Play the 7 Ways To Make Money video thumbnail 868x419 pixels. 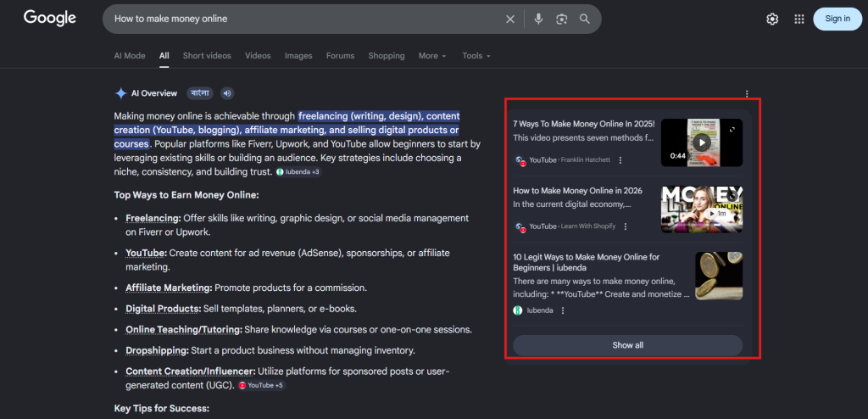tap(701, 142)
